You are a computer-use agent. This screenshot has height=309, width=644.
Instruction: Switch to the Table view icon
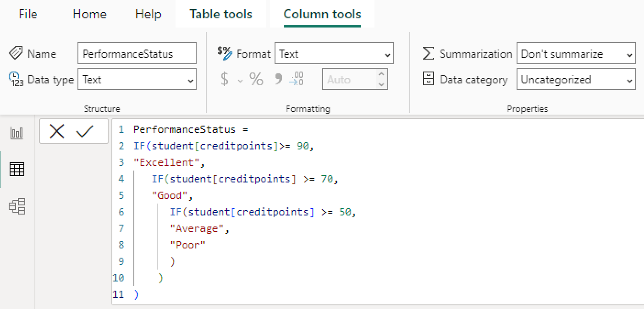coord(17,169)
